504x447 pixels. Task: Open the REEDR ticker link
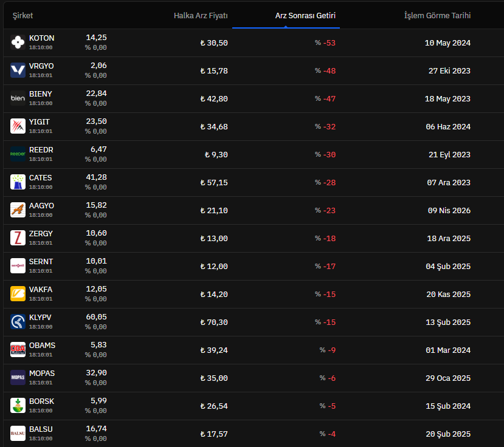pyautogui.click(x=41, y=150)
